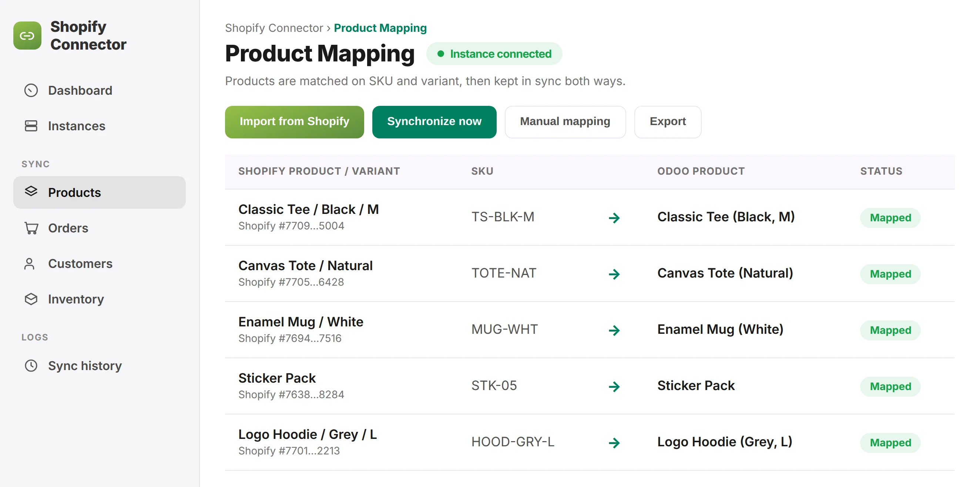Click the Inventory box icon
Screen dimensions: 980x487
[31, 299]
